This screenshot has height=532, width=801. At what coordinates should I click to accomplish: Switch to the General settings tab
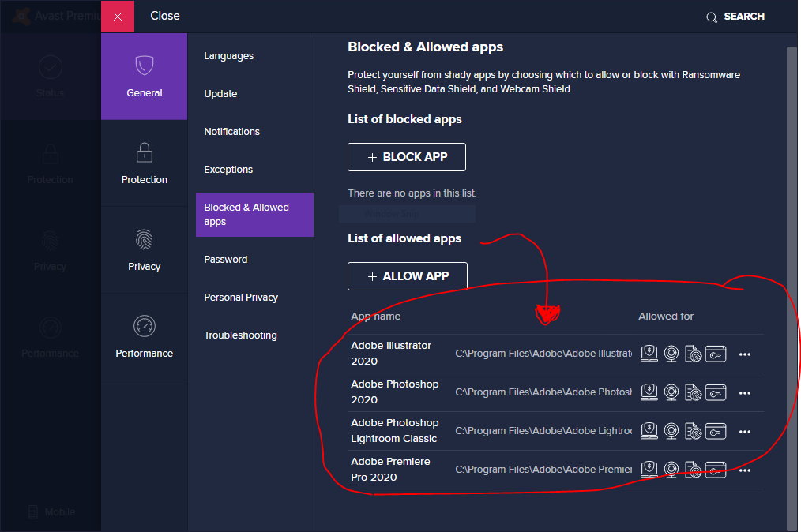(x=144, y=77)
